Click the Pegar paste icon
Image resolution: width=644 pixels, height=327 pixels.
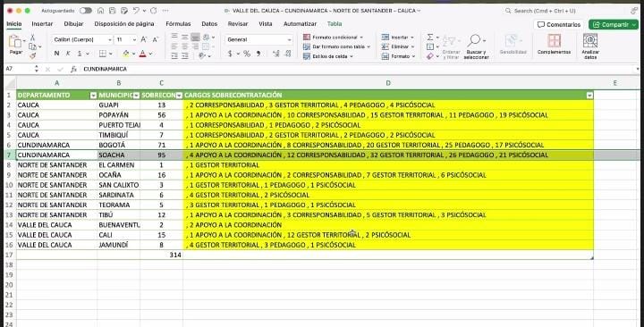[15, 41]
